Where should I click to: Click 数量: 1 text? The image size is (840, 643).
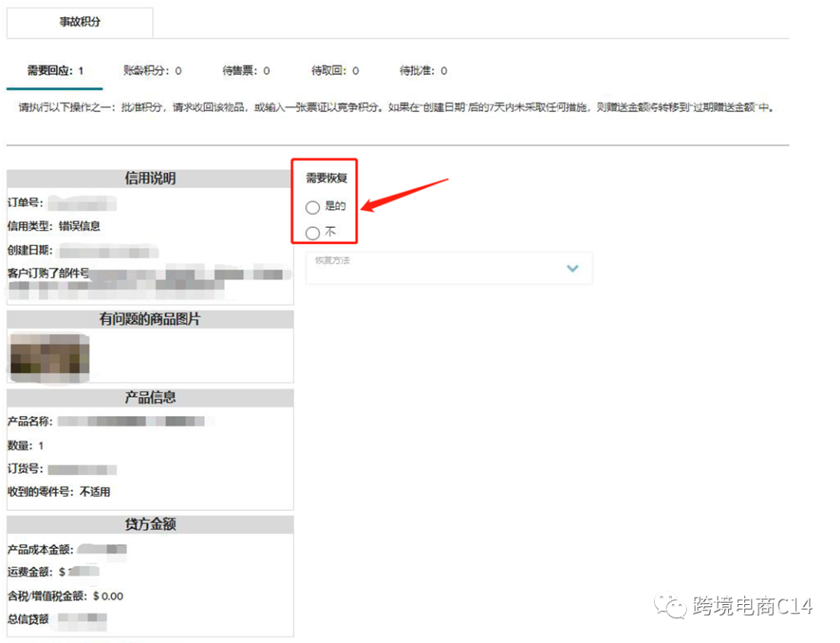tap(25, 446)
